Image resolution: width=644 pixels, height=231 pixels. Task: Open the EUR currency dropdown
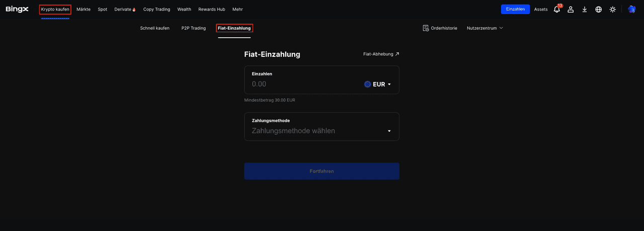click(x=378, y=85)
